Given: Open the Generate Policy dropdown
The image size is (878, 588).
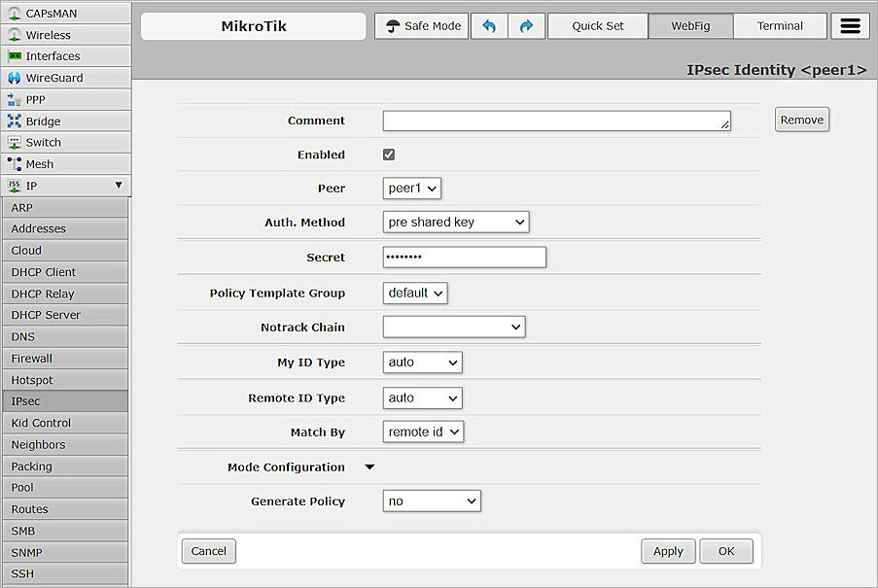Looking at the screenshot, I should click(432, 502).
